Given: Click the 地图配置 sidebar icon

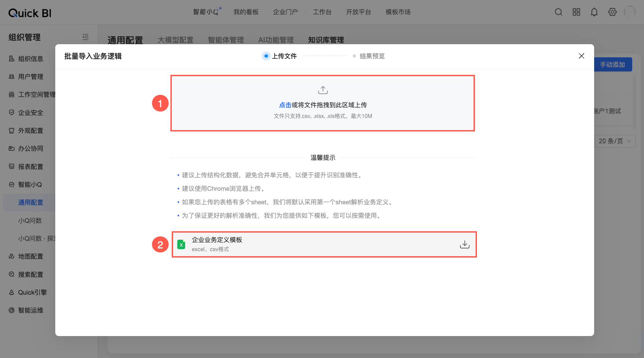Looking at the screenshot, I should 11,256.
